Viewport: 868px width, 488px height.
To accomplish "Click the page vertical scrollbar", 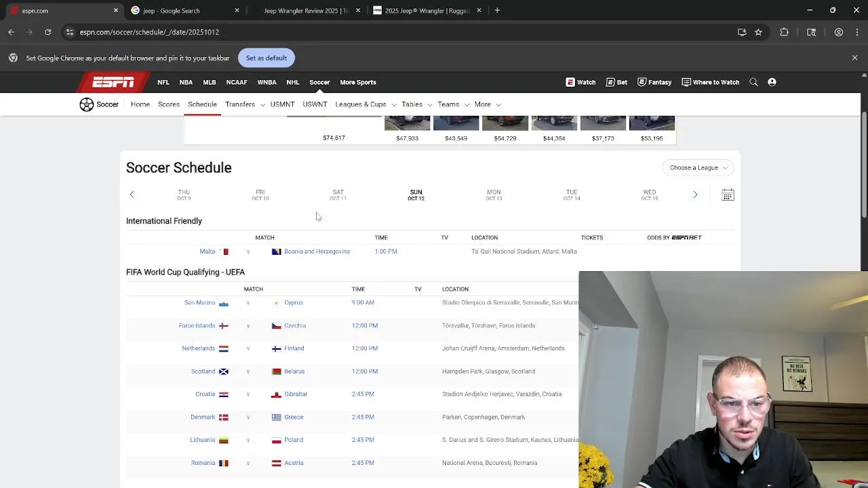I will tap(864, 166).
